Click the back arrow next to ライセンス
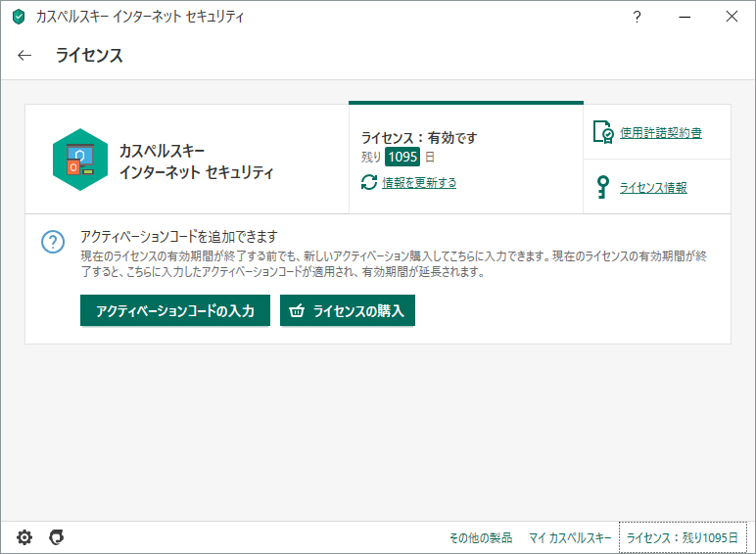Image resolution: width=756 pixels, height=554 pixels. 24,56
